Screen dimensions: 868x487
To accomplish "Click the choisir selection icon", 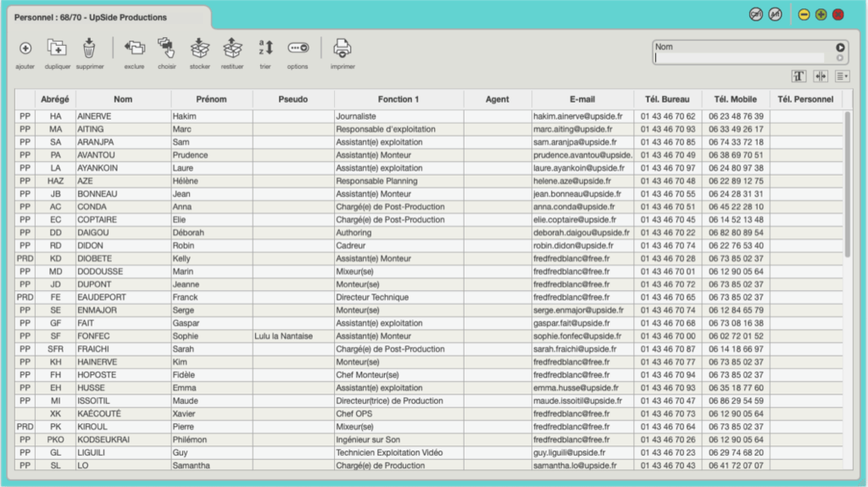I will [x=166, y=48].
